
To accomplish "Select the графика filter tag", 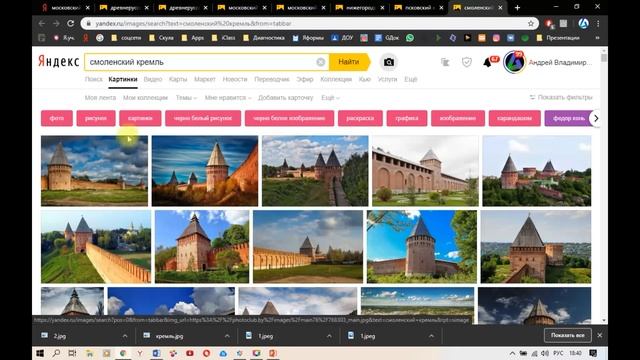I will [x=407, y=118].
